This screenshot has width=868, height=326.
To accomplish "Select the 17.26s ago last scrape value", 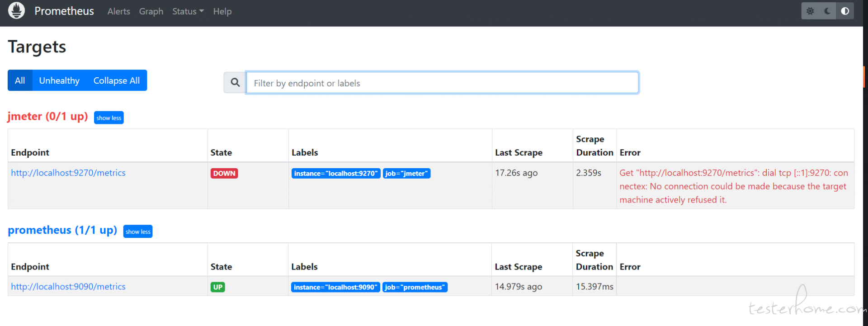I will click(516, 173).
